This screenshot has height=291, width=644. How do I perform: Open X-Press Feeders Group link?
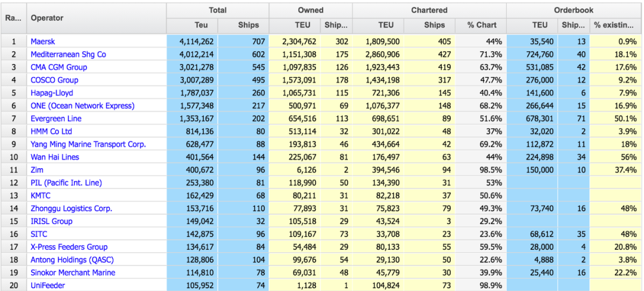pos(69,247)
